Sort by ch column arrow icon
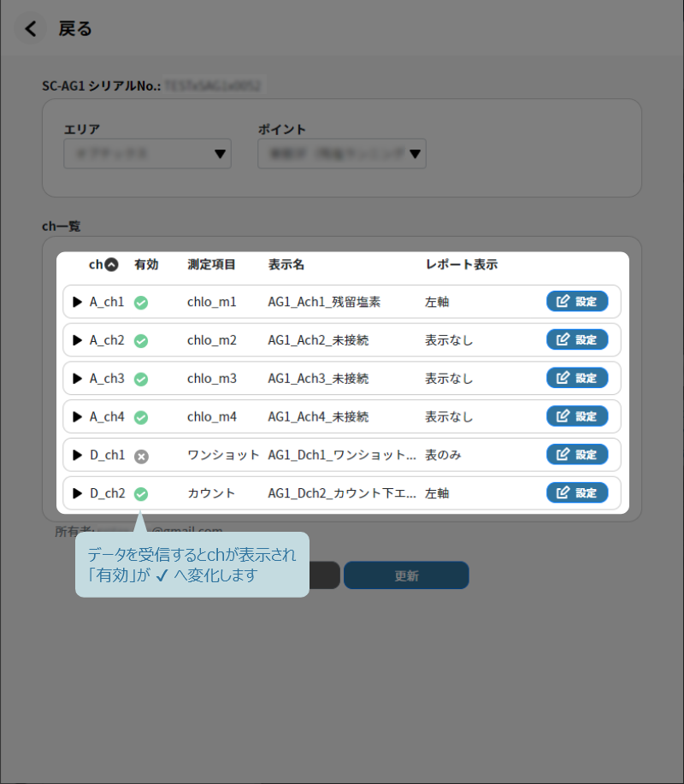The height and width of the screenshot is (784, 684). (111, 264)
